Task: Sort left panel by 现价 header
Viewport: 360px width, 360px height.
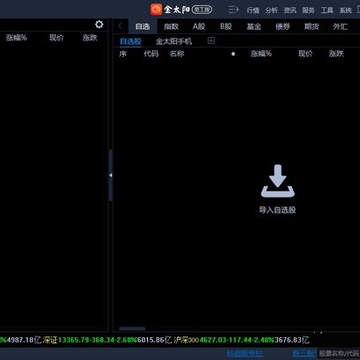Action: (56, 38)
